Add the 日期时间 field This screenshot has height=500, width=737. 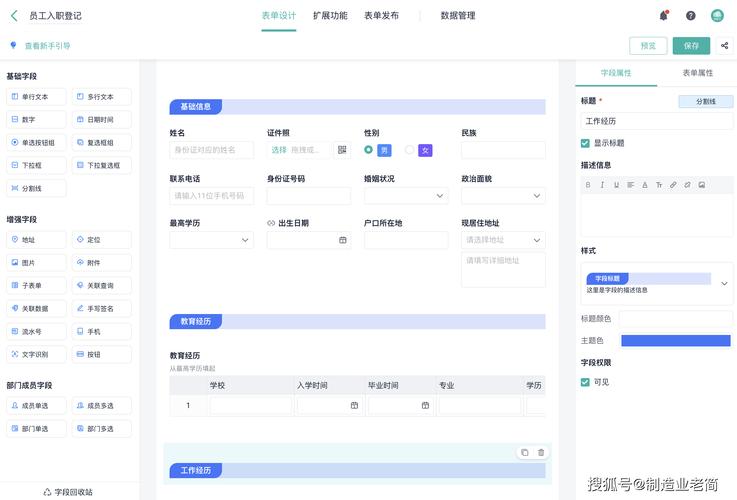(x=102, y=120)
